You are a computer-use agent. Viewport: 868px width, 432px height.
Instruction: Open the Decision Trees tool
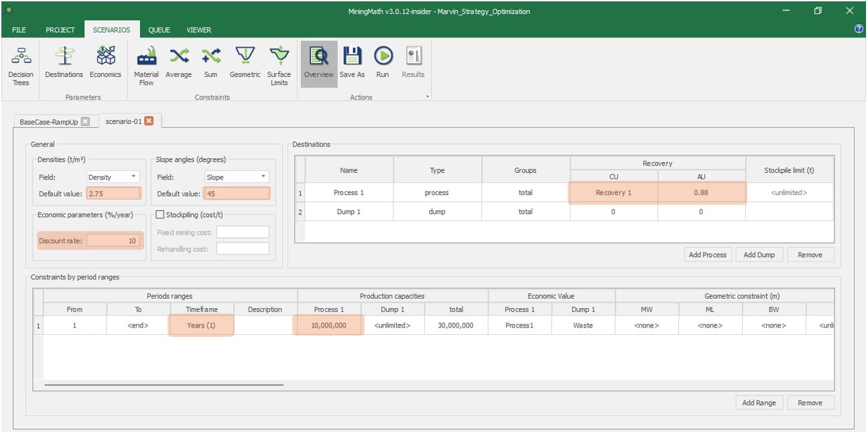point(21,67)
